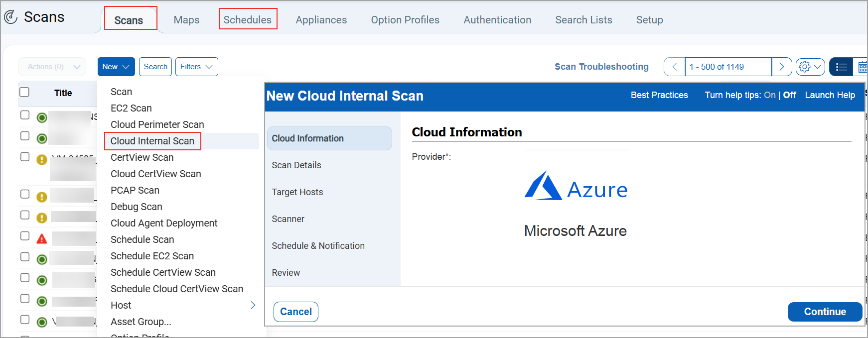The height and width of the screenshot is (338, 868).
Task: Go to previous page of scan results
Action: click(674, 67)
